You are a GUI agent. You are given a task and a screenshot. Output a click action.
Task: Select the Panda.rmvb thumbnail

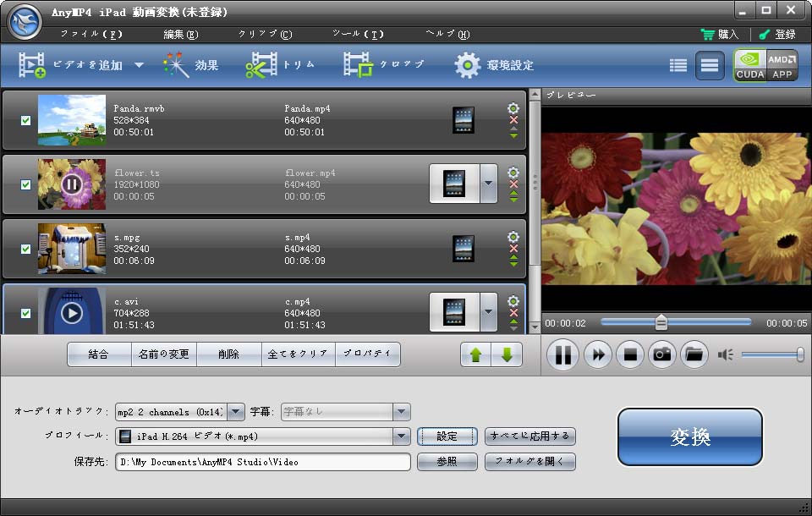72,119
